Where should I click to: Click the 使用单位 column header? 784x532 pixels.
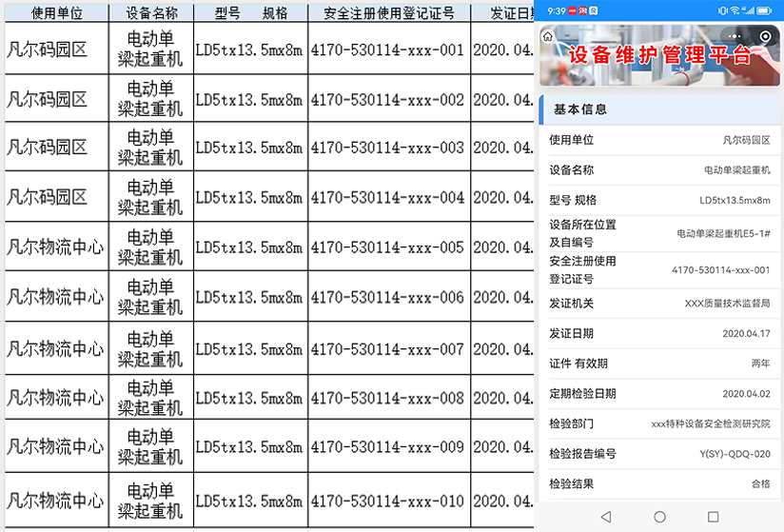click(57, 13)
